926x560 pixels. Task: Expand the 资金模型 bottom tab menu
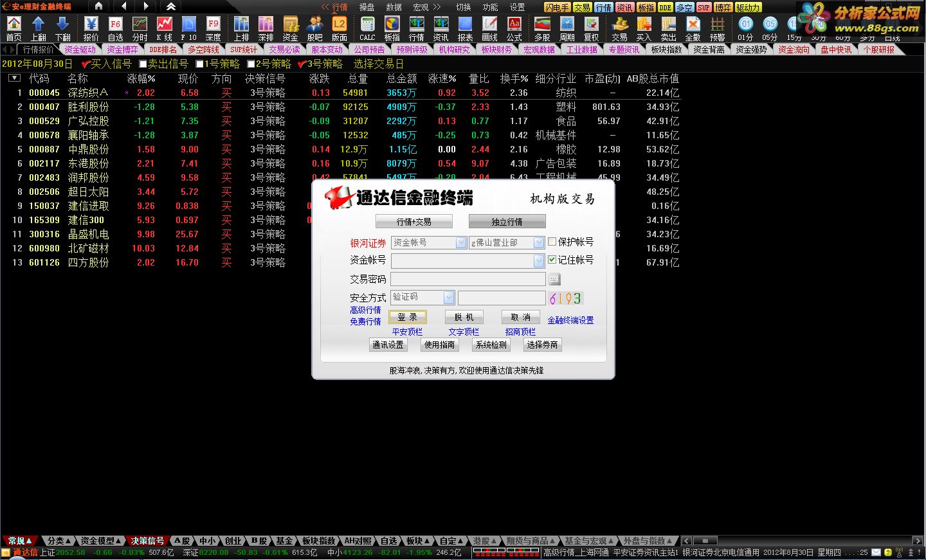118,541
